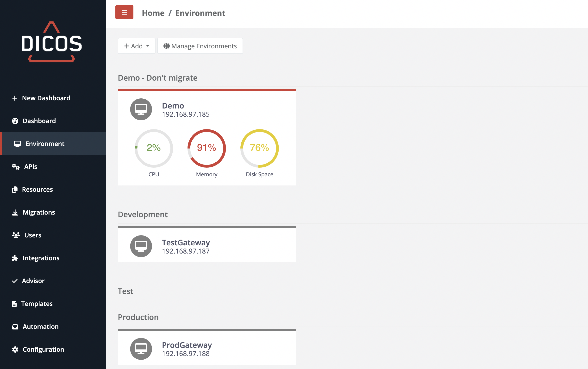Click the Dashboard gauge icon

15,121
